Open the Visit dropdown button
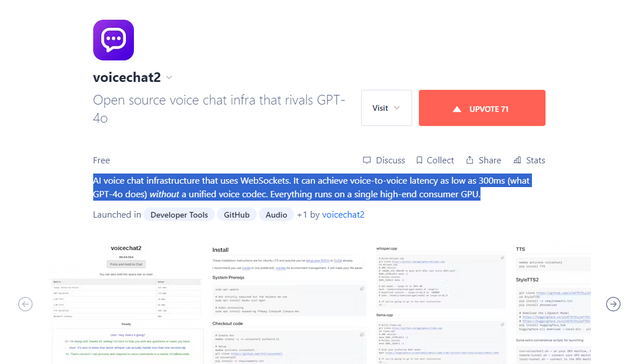This screenshot has width=640, height=364. [386, 108]
